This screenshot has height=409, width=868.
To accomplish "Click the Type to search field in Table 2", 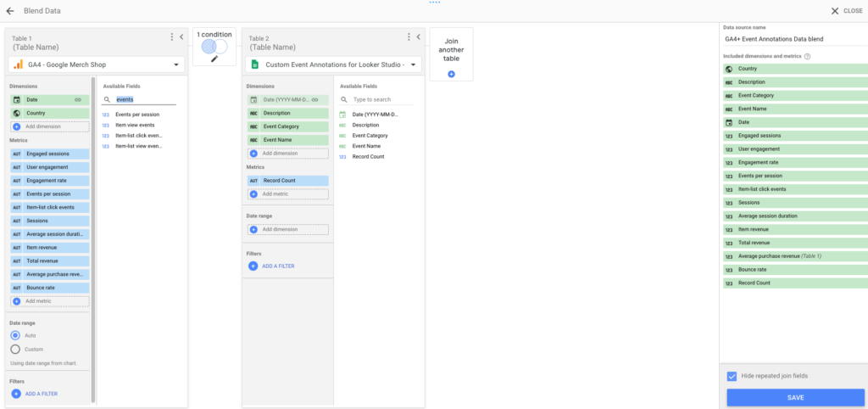I will [x=376, y=100].
